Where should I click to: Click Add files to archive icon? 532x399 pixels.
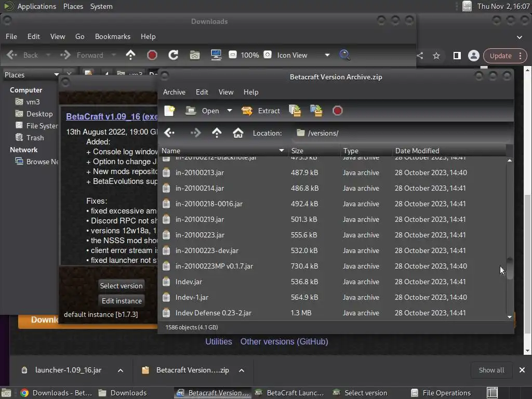[295, 111]
